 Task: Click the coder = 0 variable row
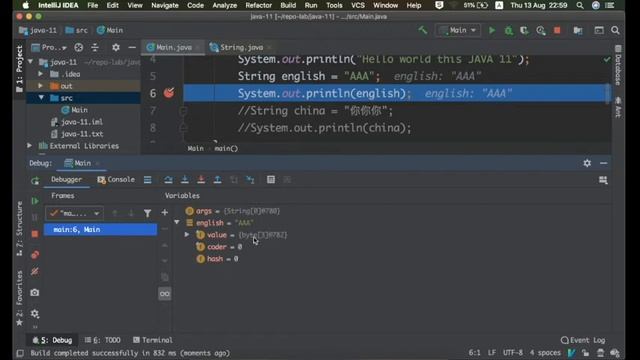(x=220, y=247)
